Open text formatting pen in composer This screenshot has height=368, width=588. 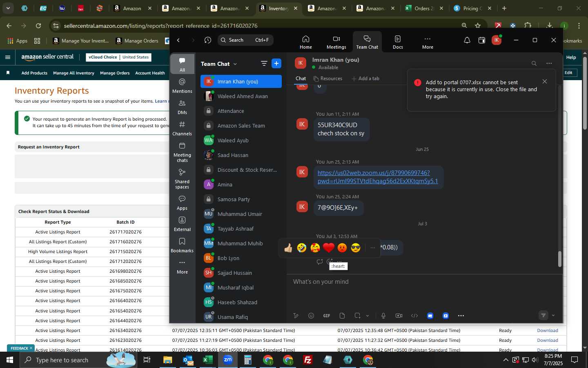pyautogui.click(x=296, y=316)
